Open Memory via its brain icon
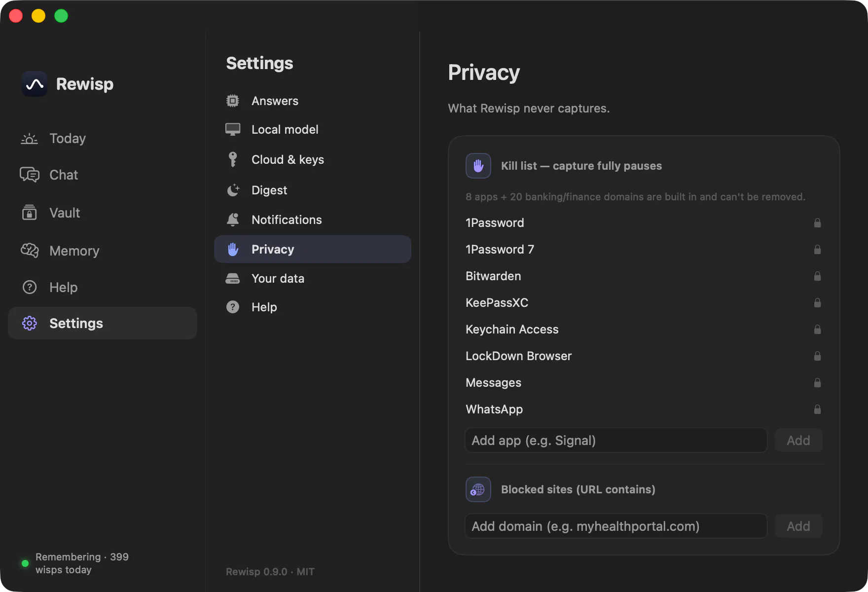The width and height of the screenshot is (868, 592). coord(29,251)
